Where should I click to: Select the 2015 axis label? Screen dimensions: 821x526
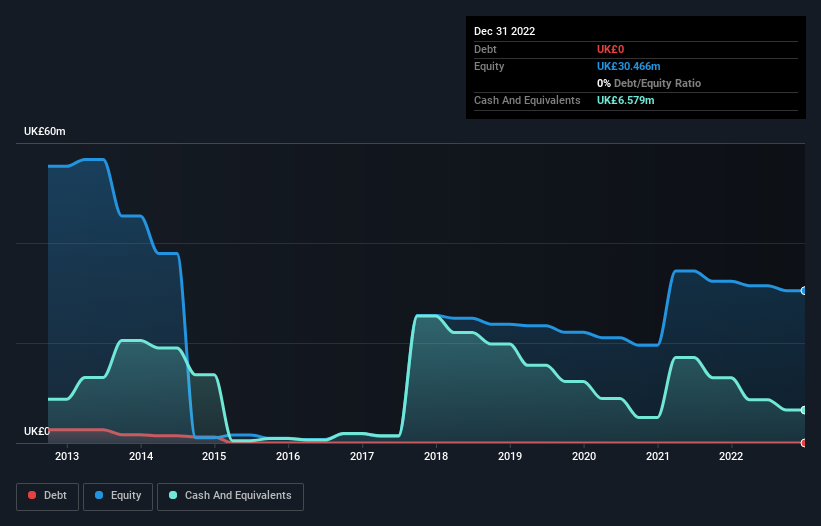[x=214, y=456]
